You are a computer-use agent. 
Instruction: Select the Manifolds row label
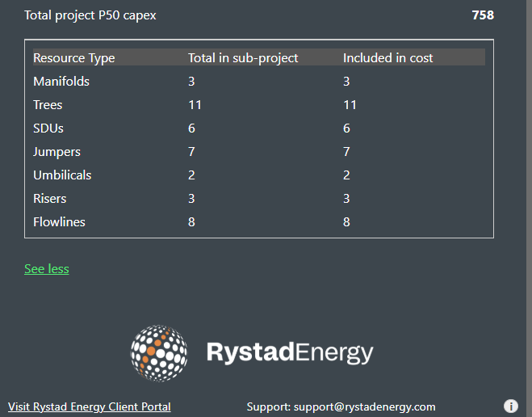(x=61, y=82)
